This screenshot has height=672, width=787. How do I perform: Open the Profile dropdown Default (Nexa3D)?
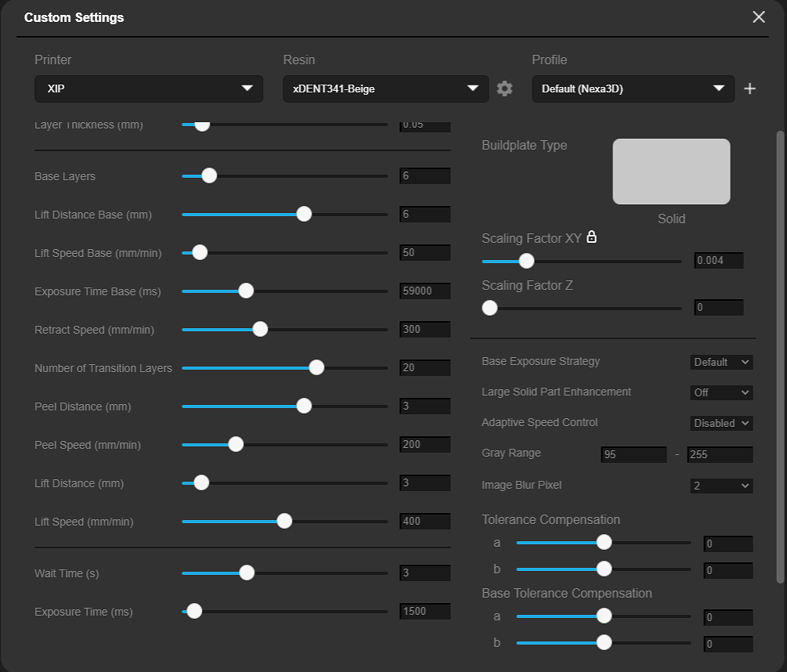634,89
